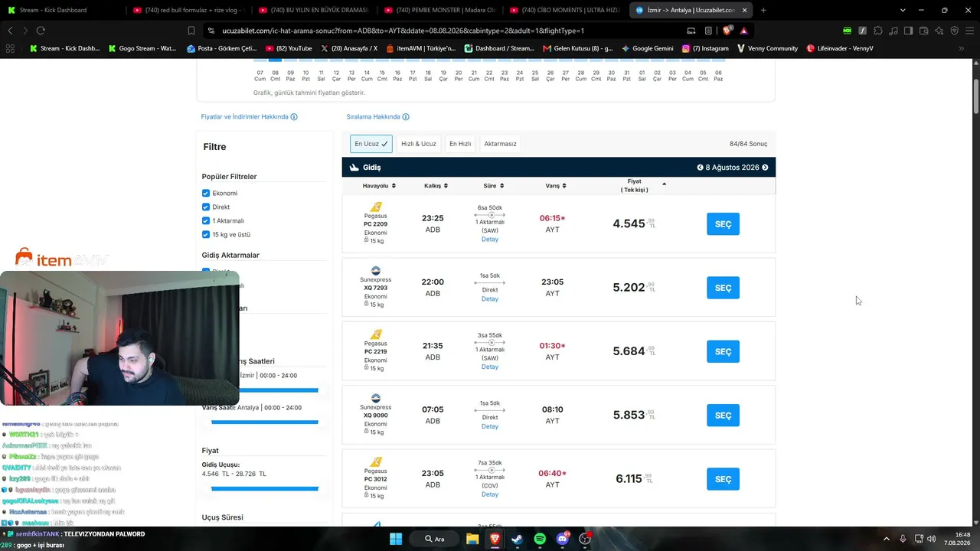This screenshot has width=980, height=551.
Task: Open the YouTube bookmark in bookmarks bar
Action: pyautogui.click(x=287, y=48)
